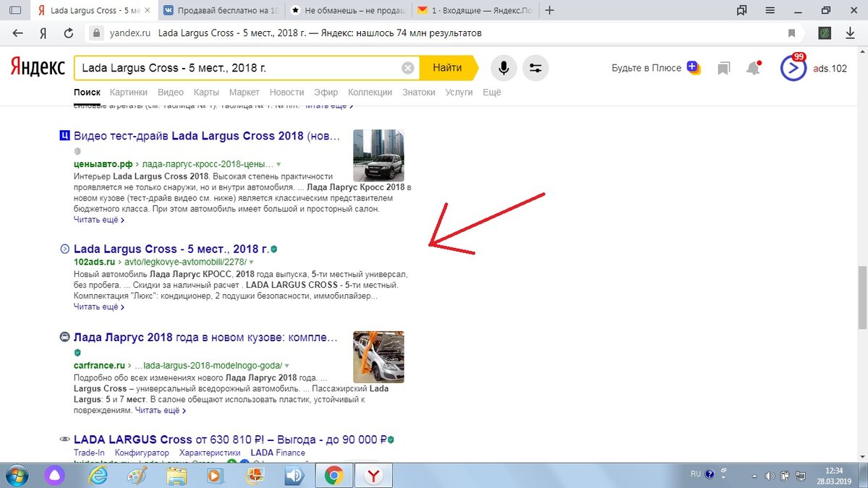Open Internet Explorer from taskbar

point(98,476)
